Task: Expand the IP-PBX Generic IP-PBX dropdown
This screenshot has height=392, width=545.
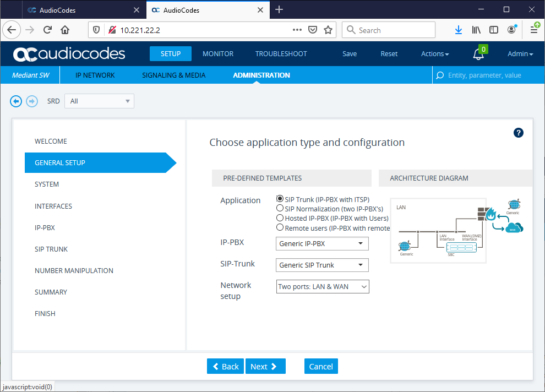Action: pos(322,243)
